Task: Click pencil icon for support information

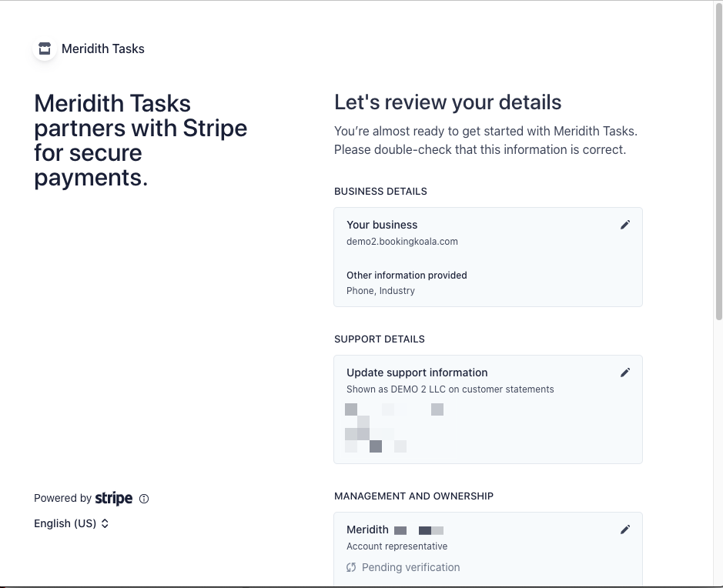Action: (x=625, y=373)
